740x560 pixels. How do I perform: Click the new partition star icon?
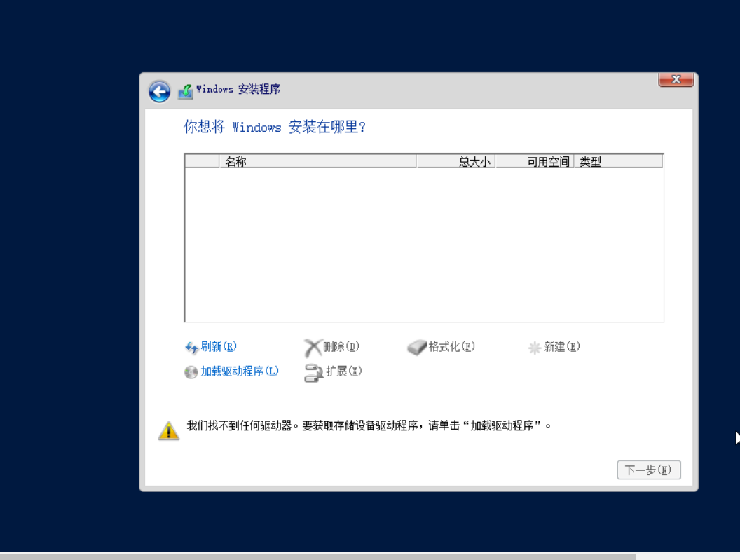[x=534, y=348]
